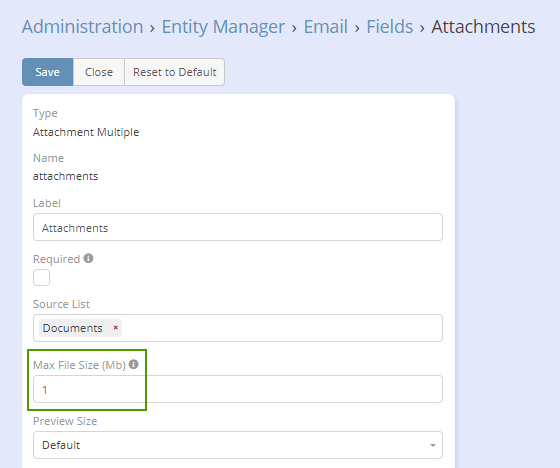Go back to Fields breadcrumb
Viewport: 560px width, 468px height.
tap(390, 27)
